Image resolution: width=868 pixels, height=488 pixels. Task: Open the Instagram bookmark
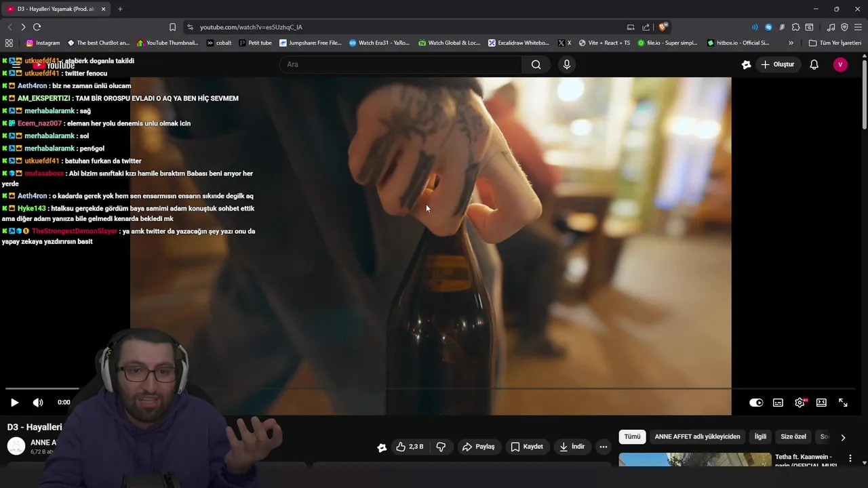point(43,43)
